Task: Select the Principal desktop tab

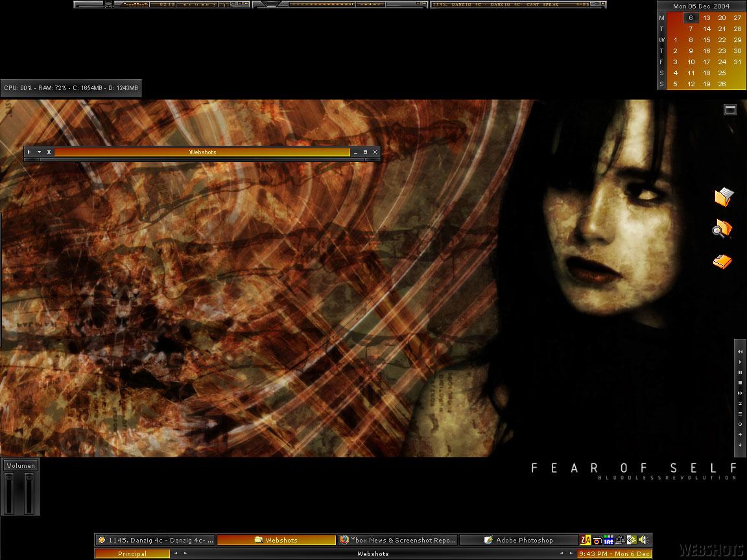Action: (132, 554)
